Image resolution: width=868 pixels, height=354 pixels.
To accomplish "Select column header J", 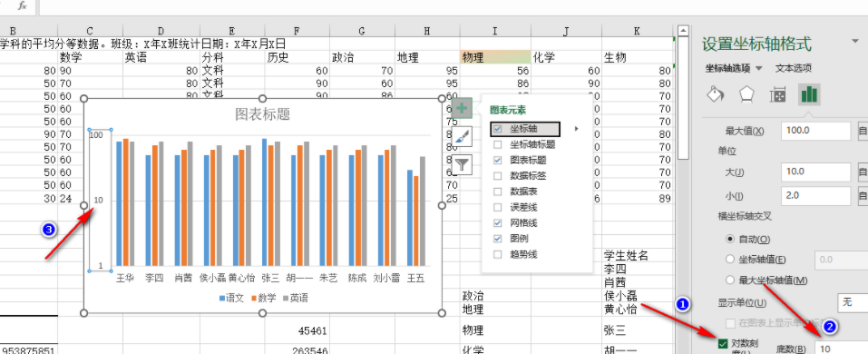I will click(566, 31).
